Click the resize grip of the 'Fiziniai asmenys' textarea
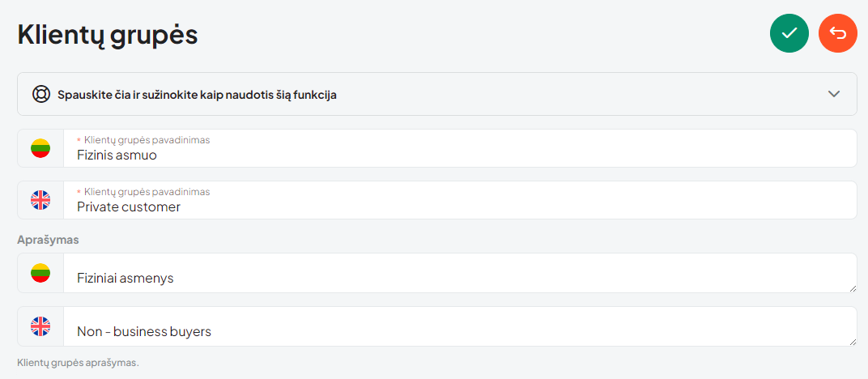 point(853,288)
